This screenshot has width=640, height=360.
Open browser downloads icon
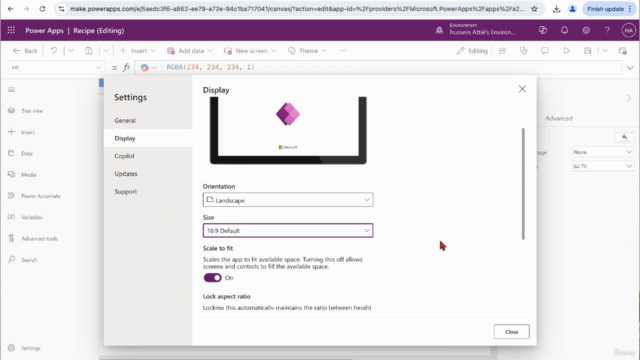pos(556,9)
